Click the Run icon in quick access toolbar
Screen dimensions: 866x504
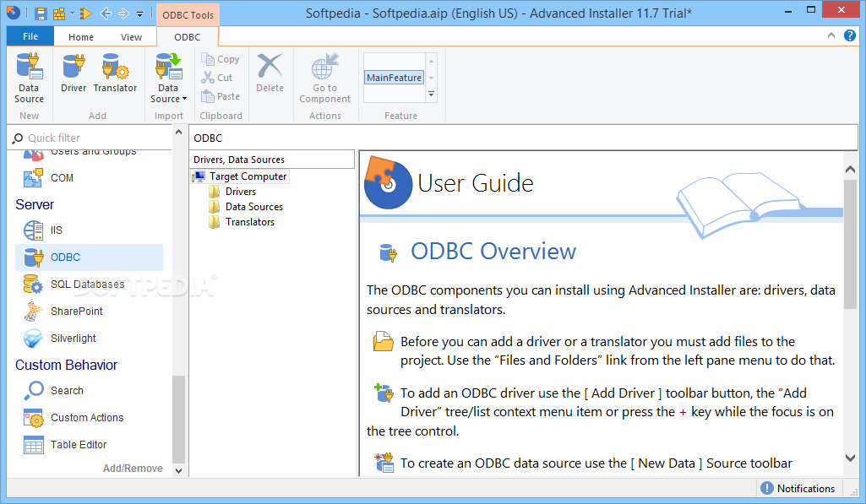[85, 14]
